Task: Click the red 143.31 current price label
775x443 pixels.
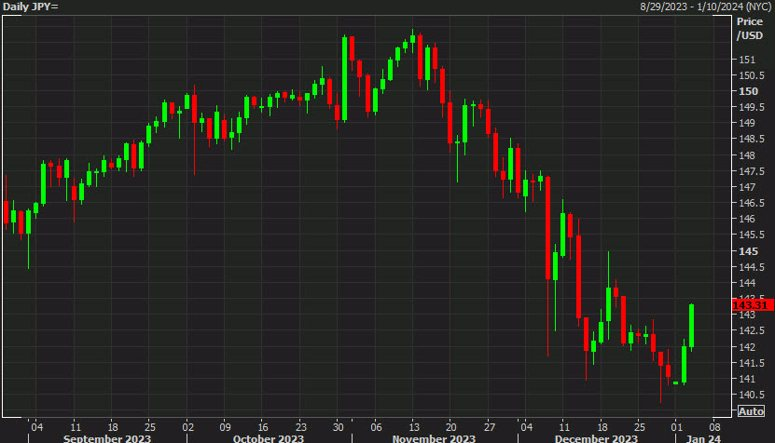Action: coord(752,305)
